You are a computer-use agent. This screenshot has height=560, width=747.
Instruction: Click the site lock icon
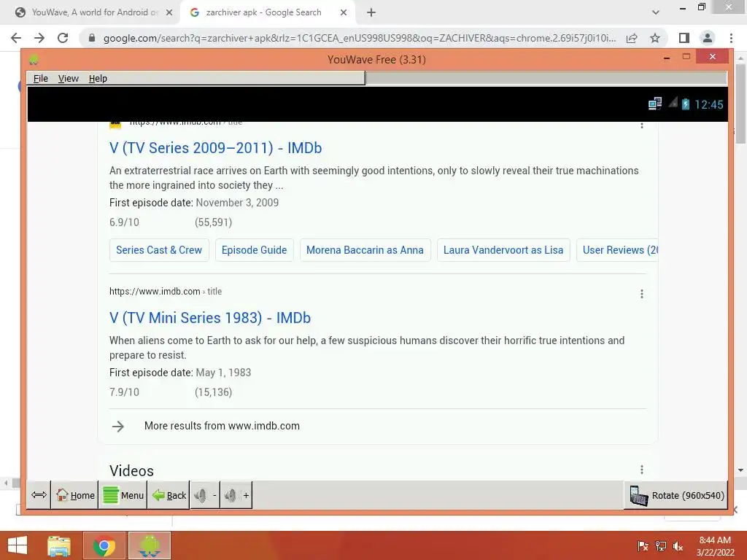pyautogui.click(x=92, y=38)
